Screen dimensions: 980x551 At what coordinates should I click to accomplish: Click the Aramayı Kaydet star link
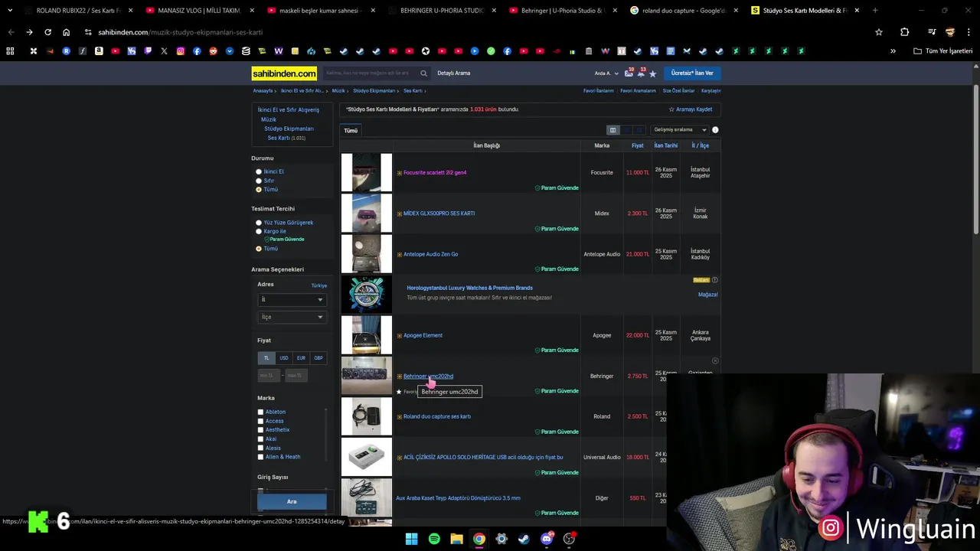[690, 109]
